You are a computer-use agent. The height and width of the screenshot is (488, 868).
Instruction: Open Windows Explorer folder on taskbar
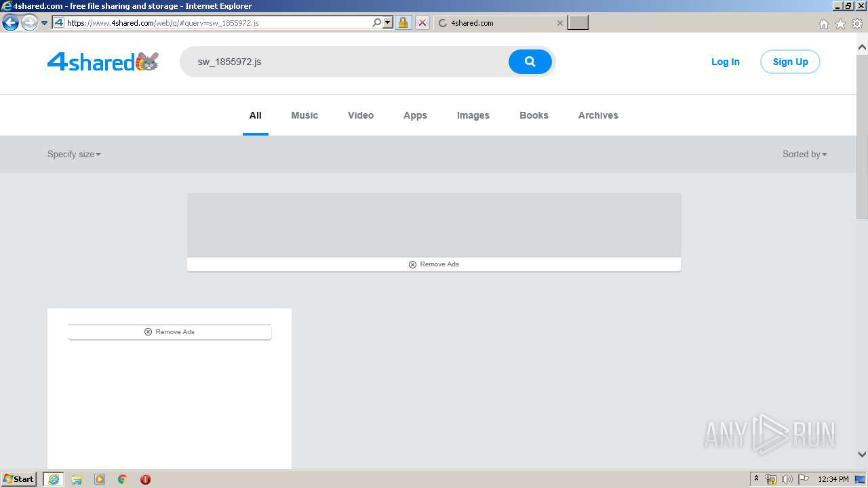[77, 479]
